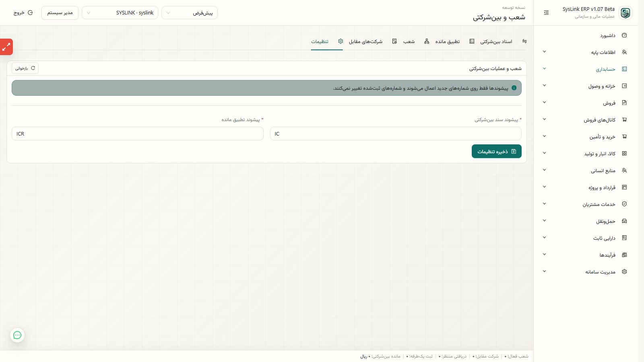Expand the فروش menu chevron
Screen dimensions: 644x362
(544, 103)
